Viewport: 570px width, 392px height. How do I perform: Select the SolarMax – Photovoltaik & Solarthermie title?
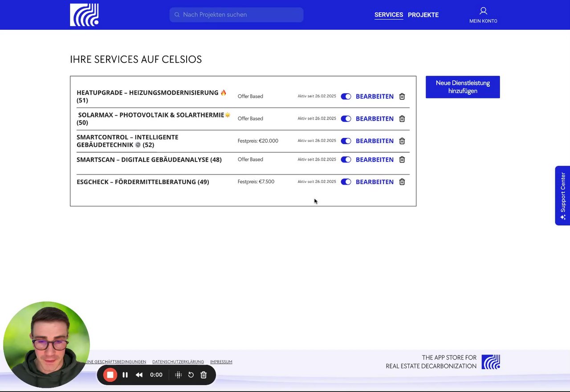point(154,119)
